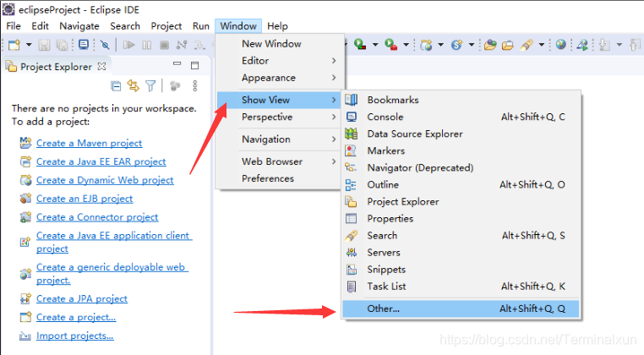Screen dimensions: 644x355
Task: Click the Next Annotation toolbar icon
Action: (604, 44)
